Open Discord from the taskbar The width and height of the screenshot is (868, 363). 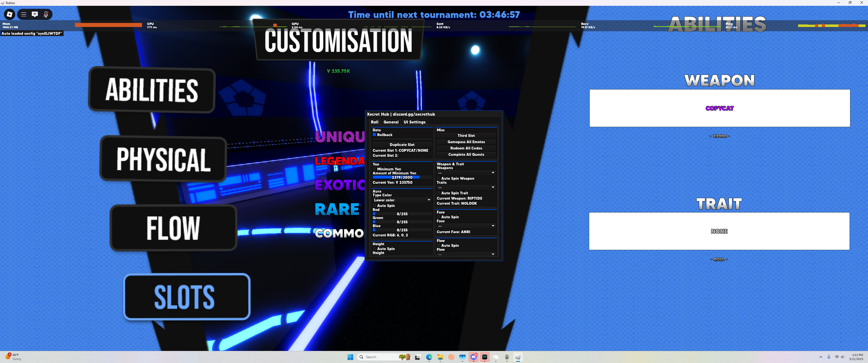[x=473, y=357]
